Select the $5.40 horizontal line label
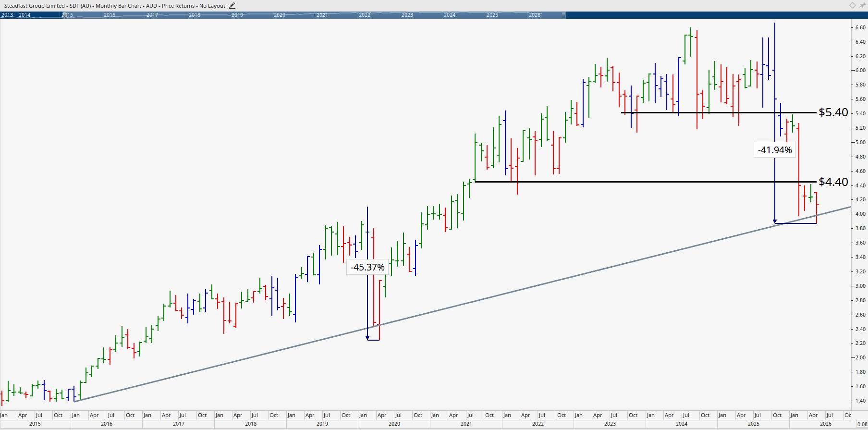 click(833, 112)
